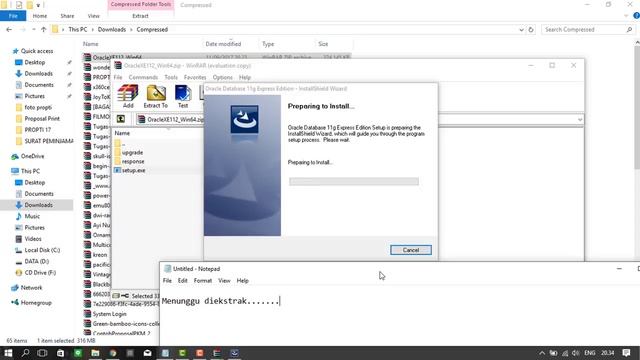Refresh the Explorer folder view
The image size is (640, 360).
click(x=531, y=29)
